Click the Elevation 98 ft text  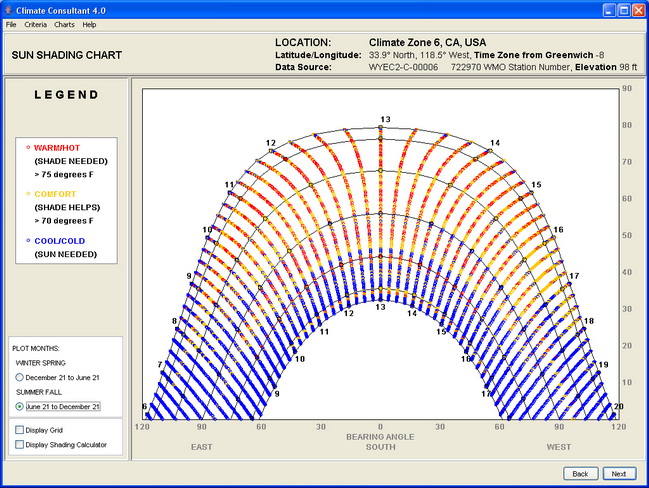click(x=606, y=67)
